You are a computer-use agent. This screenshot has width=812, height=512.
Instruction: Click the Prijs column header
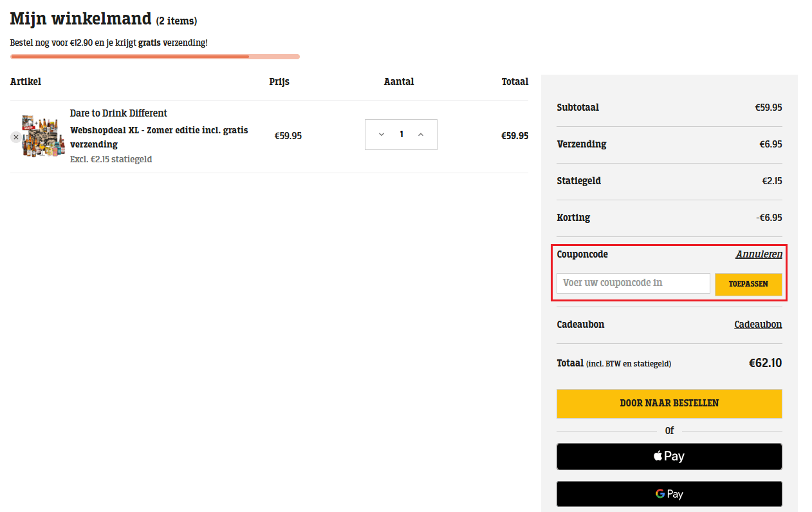coord(279,82)
